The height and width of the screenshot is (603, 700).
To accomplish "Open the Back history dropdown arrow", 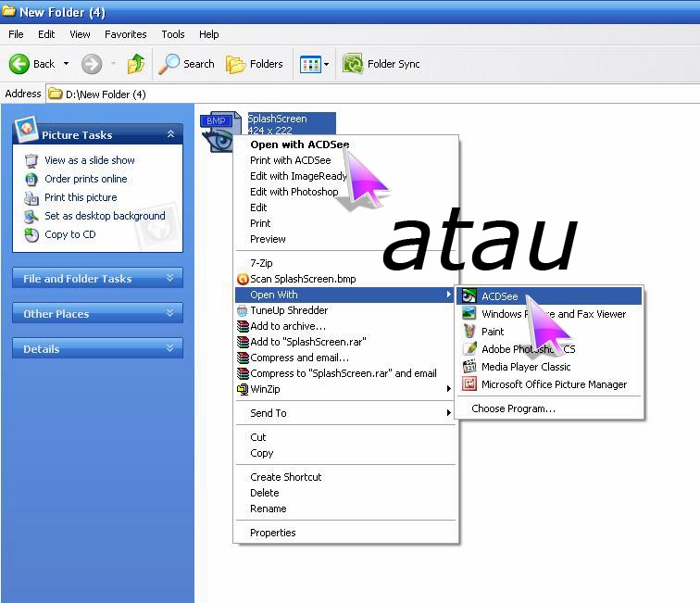I will (x=66, y=64).
